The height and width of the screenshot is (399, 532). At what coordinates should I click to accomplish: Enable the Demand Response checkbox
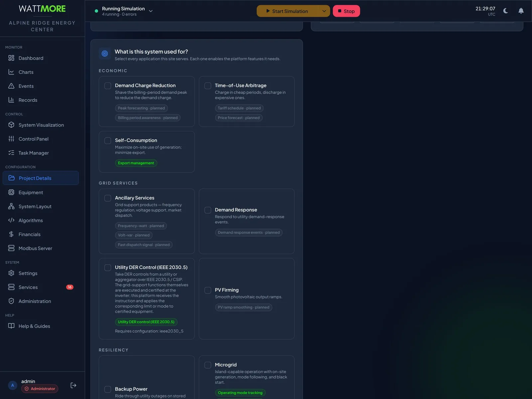coord(208,210)
